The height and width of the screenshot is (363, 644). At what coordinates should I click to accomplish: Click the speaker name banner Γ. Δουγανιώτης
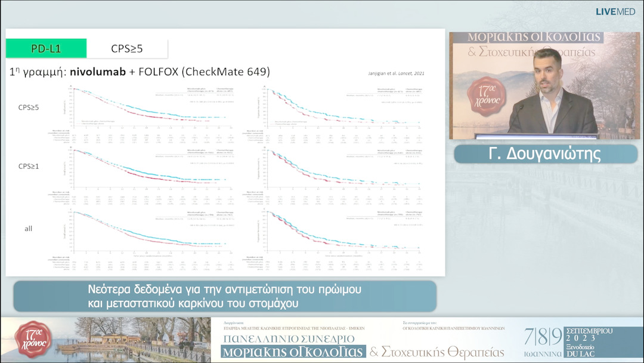coord(545,154)
